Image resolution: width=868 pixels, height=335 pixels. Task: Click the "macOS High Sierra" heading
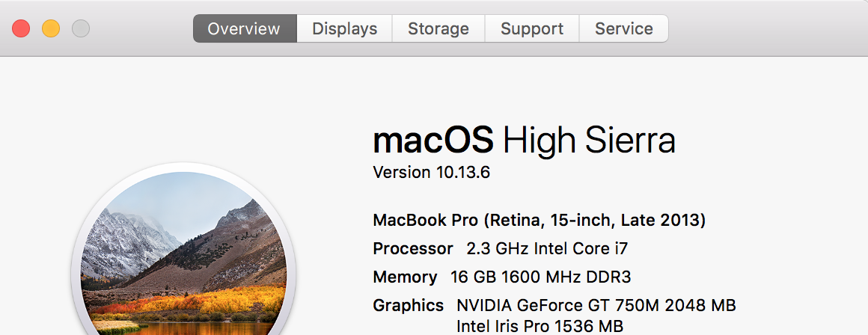point(524,141)
